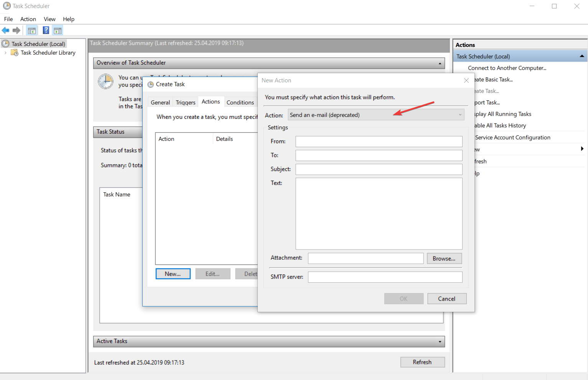Image resolution: width=588 pixels, height=380 pixels.
Task: Open the Action menu
Action: (x=28, y=19)
